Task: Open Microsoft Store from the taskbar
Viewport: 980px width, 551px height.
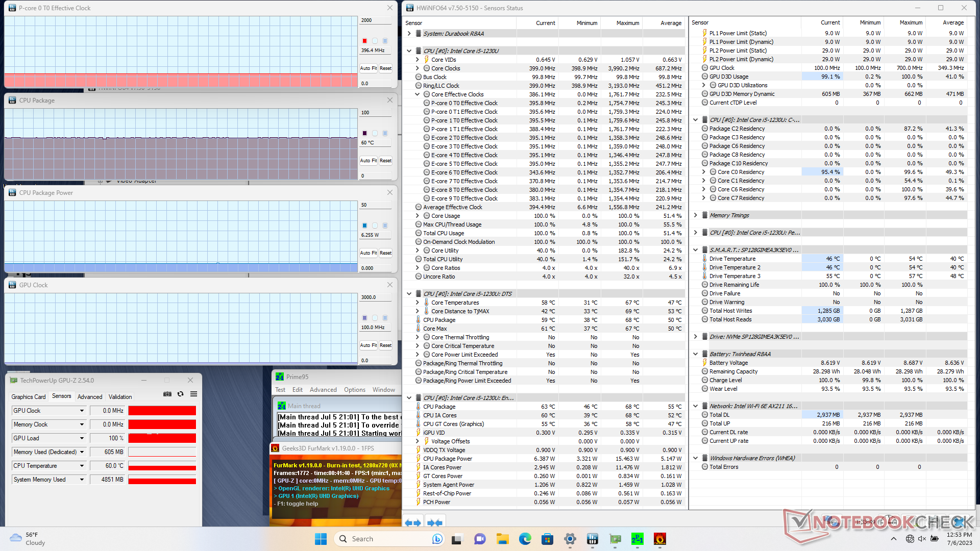Action: (x=548, y=539)
